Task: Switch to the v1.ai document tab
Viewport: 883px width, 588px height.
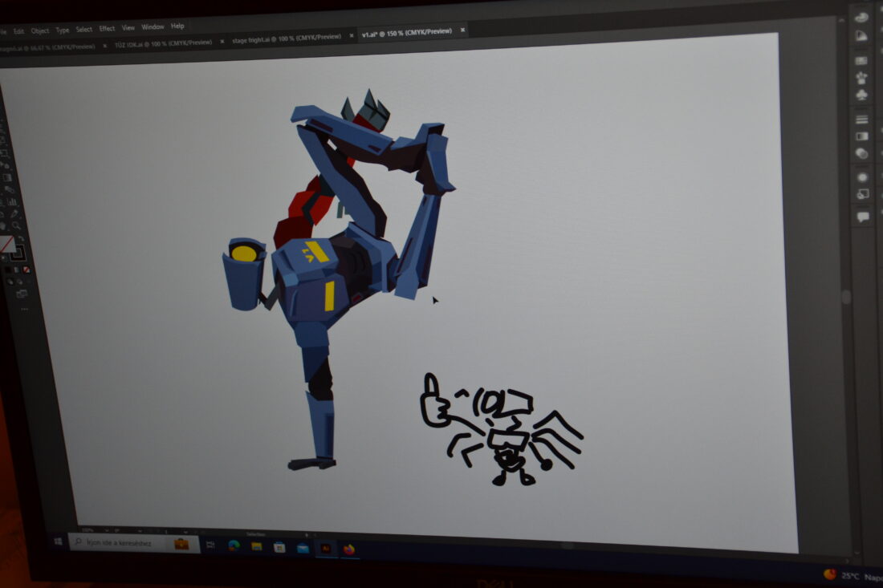Action: tap(407, 33)
